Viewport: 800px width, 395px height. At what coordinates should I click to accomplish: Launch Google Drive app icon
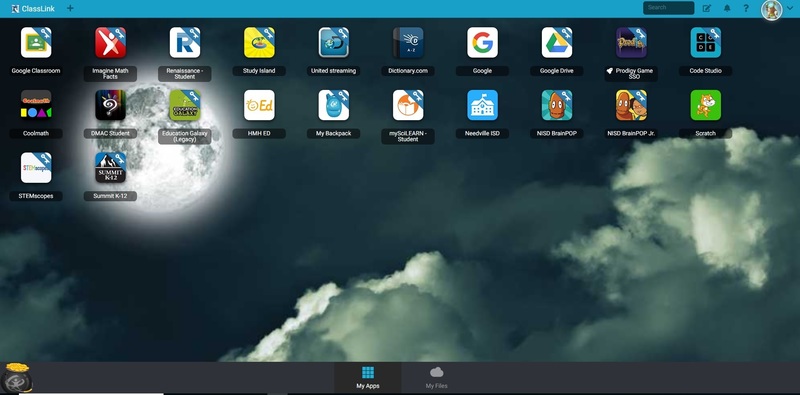[x=557, y=42]
